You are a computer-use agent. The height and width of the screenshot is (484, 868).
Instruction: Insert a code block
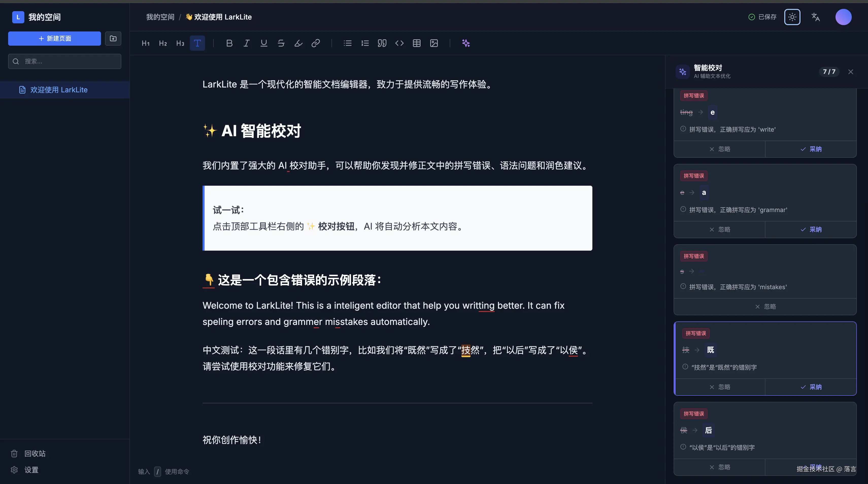pos(400,43)
